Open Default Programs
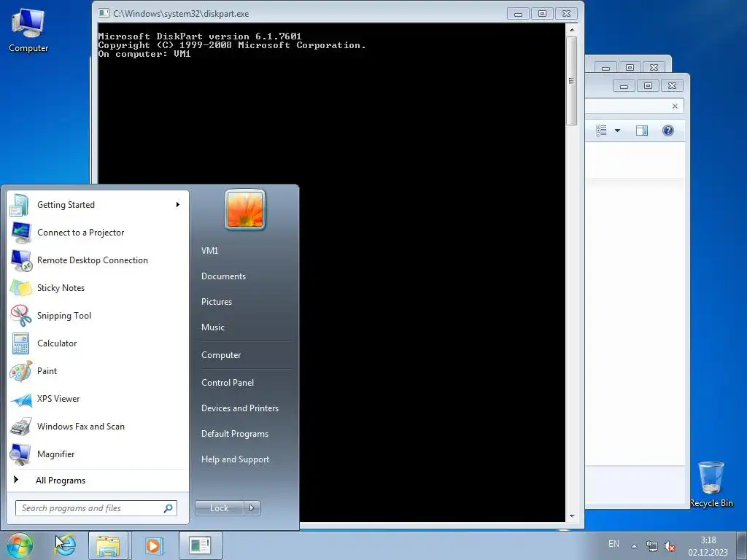The image size is (747, 560). (234, 434)
